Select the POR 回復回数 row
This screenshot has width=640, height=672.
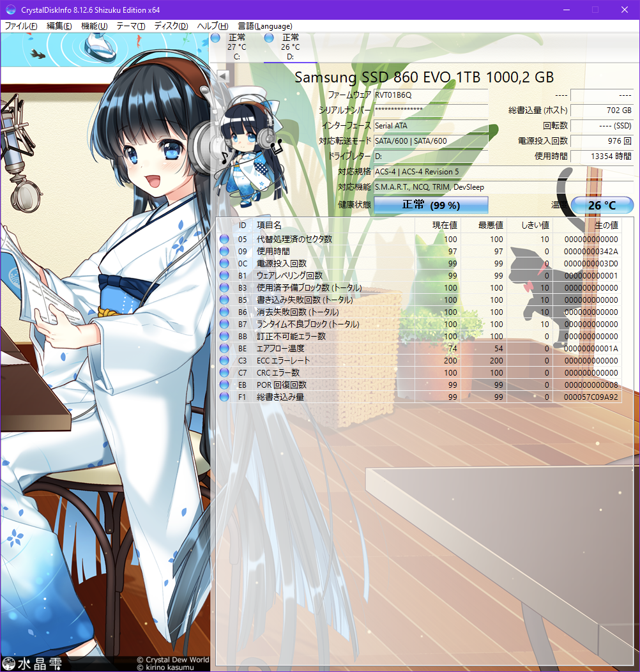pos(419,385)
